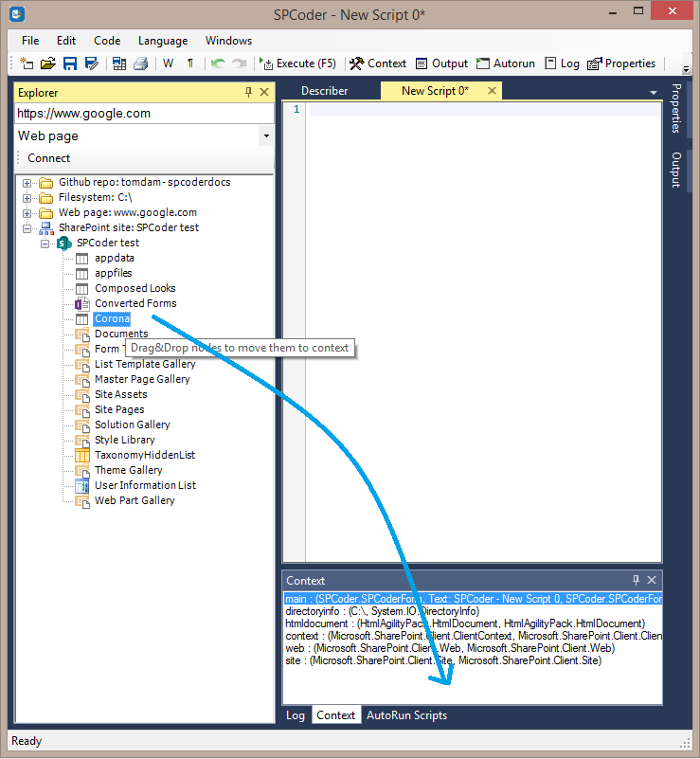Pin the Explorer panel
The image size is (700, 759).
[248, 92]
